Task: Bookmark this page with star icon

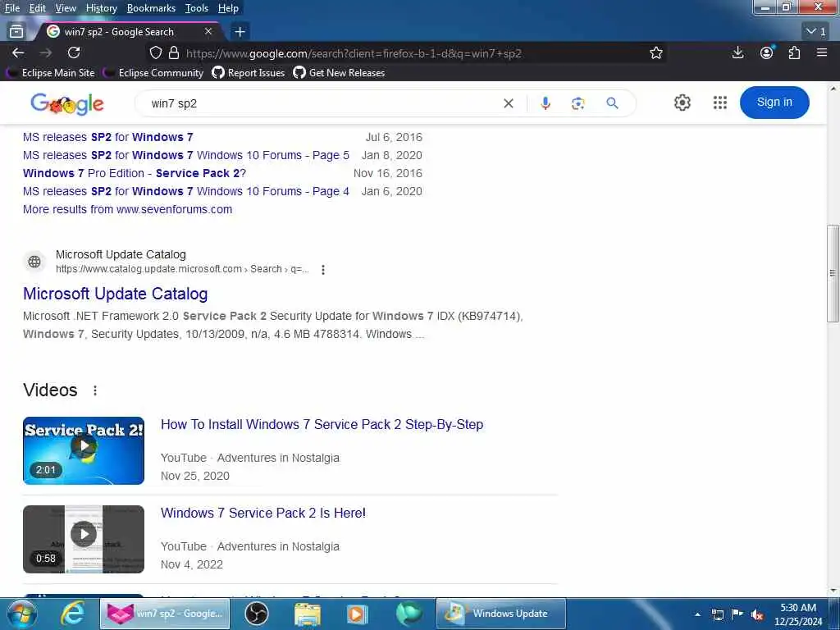Action: pos(655,53)
